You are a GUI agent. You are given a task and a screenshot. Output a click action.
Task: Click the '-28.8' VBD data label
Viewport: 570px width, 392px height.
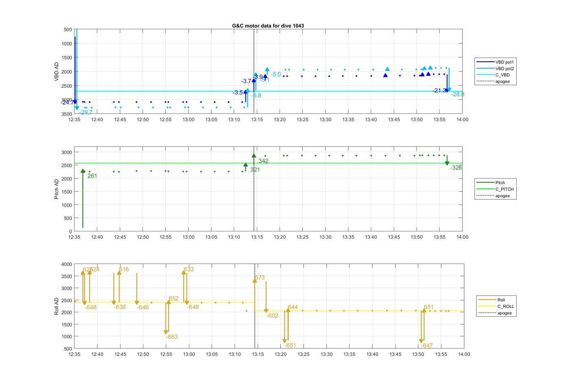tap(458, 94)
